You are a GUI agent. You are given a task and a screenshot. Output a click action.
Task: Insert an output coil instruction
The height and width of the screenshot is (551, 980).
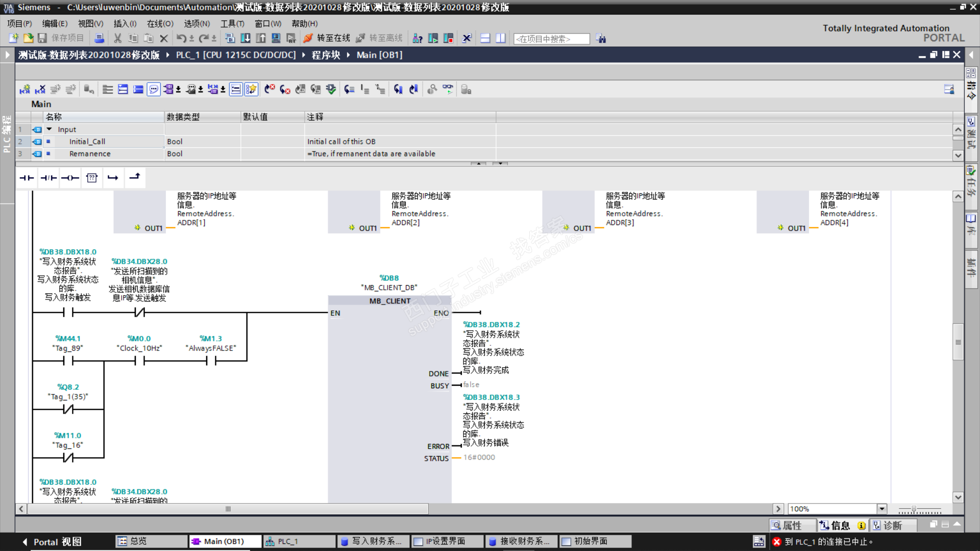[70, 178]
